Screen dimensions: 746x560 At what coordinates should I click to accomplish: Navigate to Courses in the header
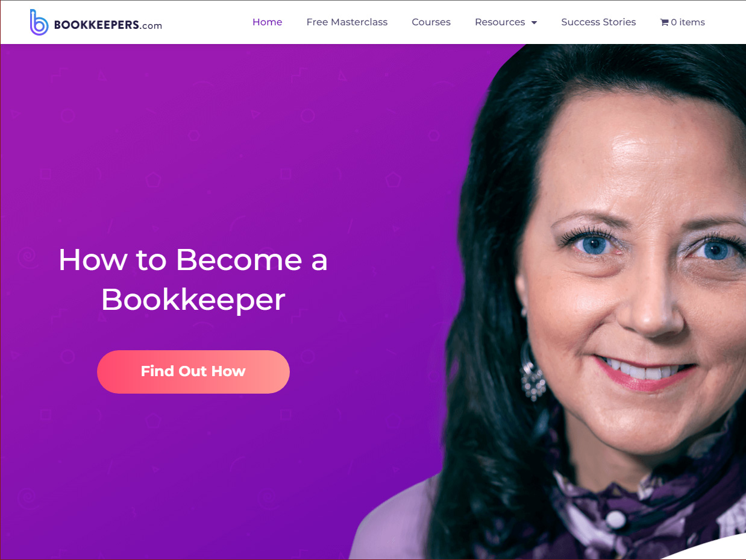pyautogui.click(x=431, y=22)
